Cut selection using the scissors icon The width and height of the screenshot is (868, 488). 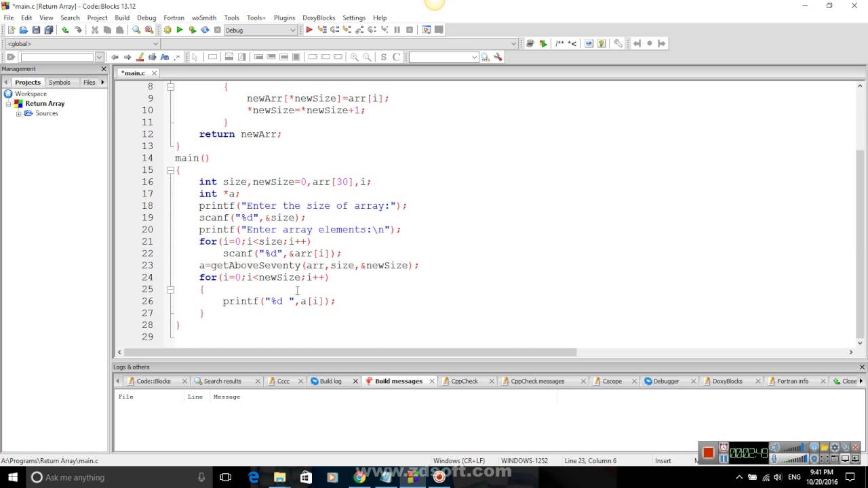click(95, 30)
